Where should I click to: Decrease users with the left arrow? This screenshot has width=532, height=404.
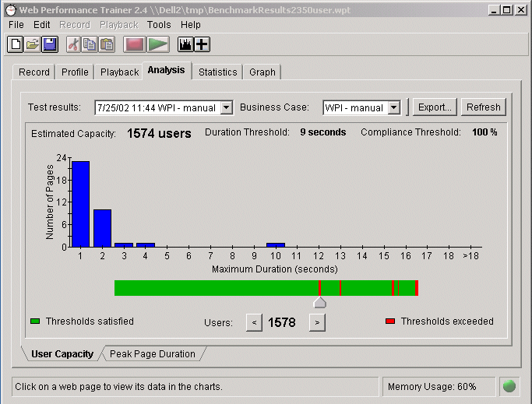coord(254,321)
